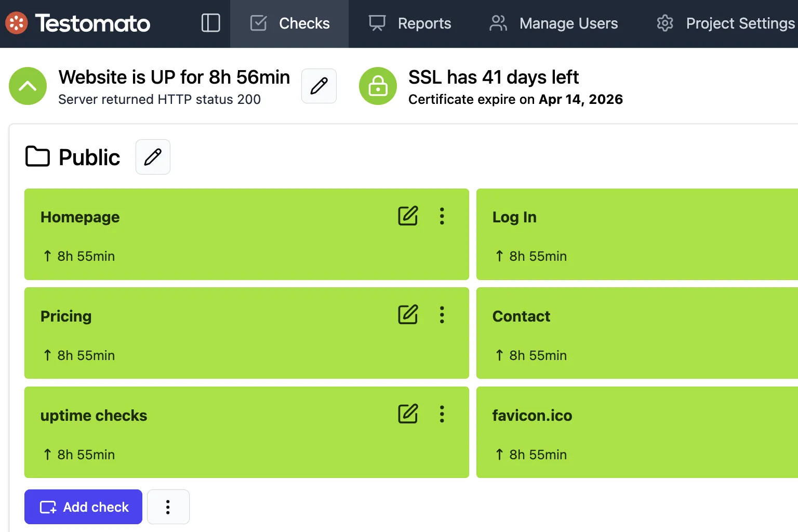Viewport: 798px width, 532px height.
Task: Open the edit icon on the Homepage check
Action: pos(408,216)
